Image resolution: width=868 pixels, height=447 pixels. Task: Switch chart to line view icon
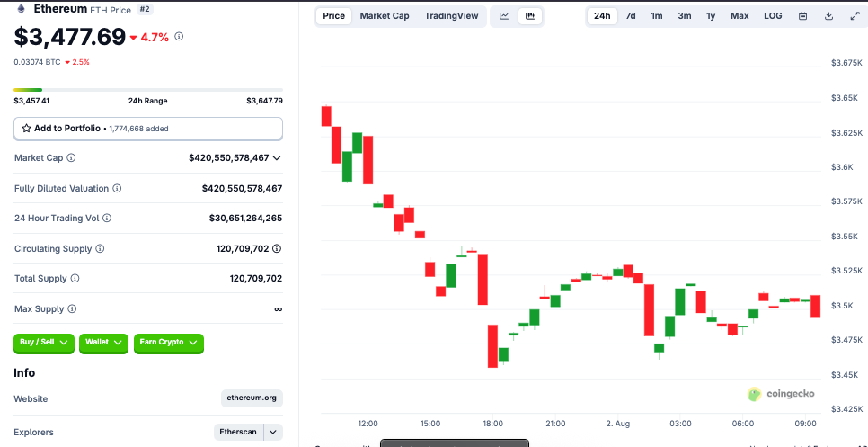[x=504, y=16]
